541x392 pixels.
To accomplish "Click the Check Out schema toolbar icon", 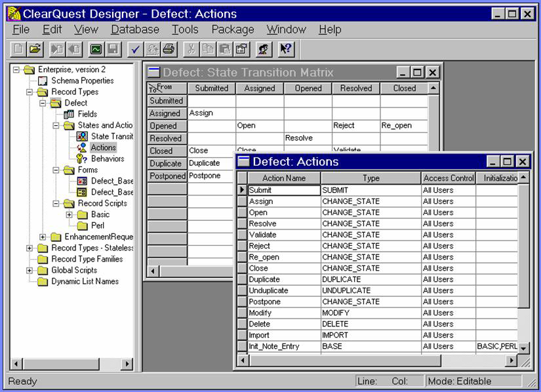I will point(57,49).
